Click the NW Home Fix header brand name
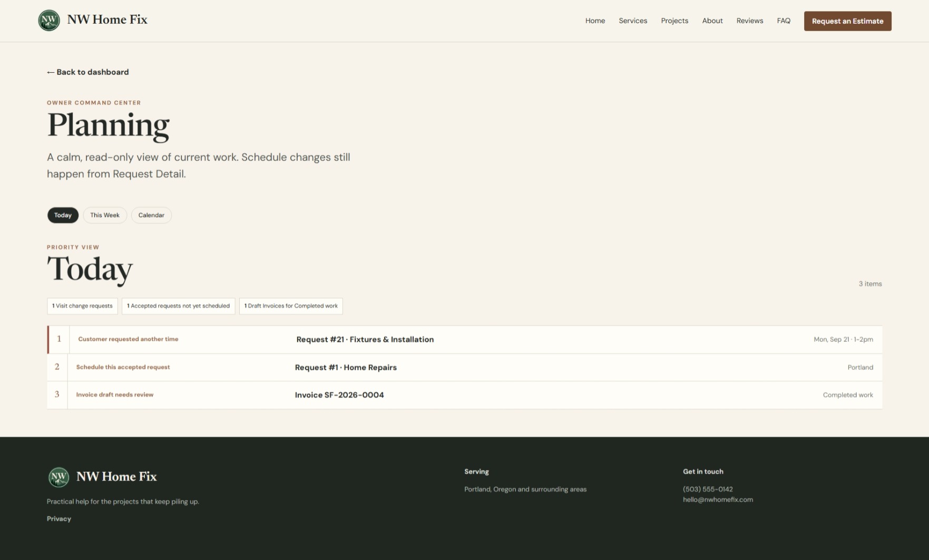The height and width of the screenshot is (560, 929). [107, 20]
